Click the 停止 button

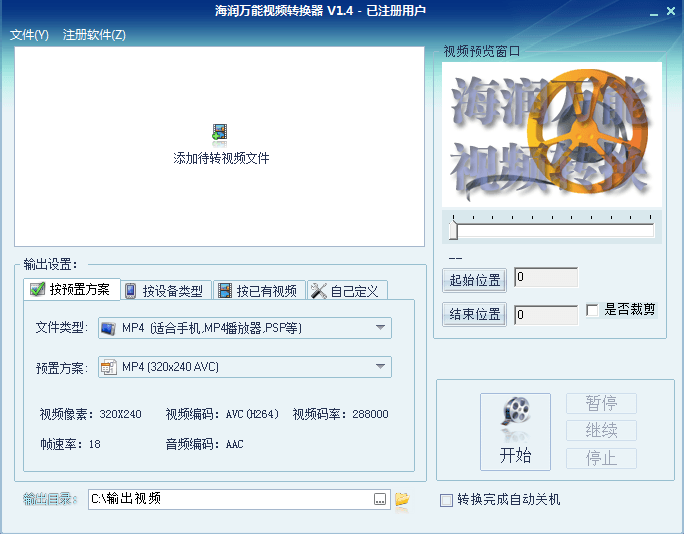point(601,458)
